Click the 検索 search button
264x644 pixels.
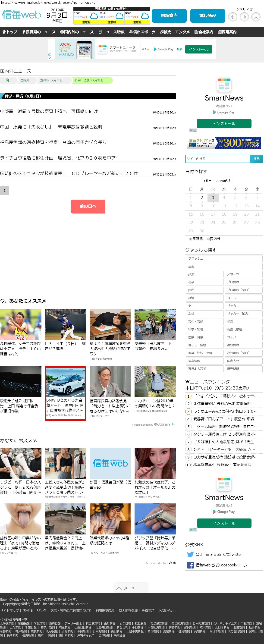[256, 159]
